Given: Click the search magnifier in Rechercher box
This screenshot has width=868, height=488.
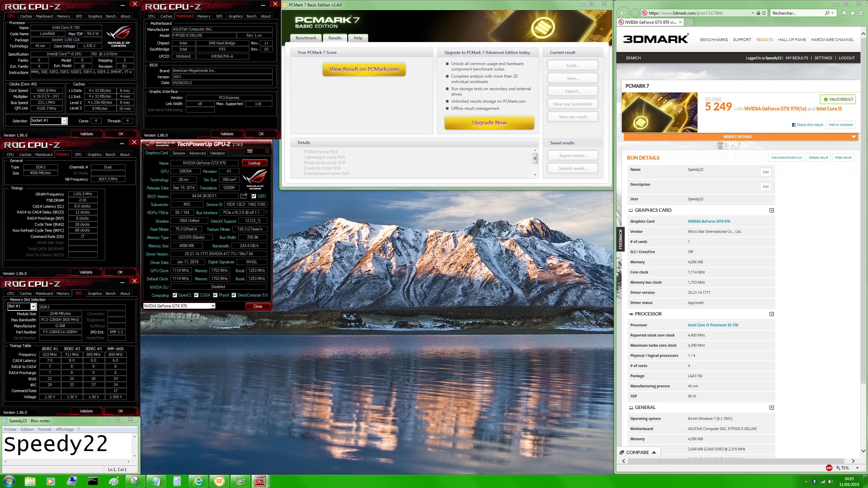Looking at the screenshot, I should coord(827,13).
